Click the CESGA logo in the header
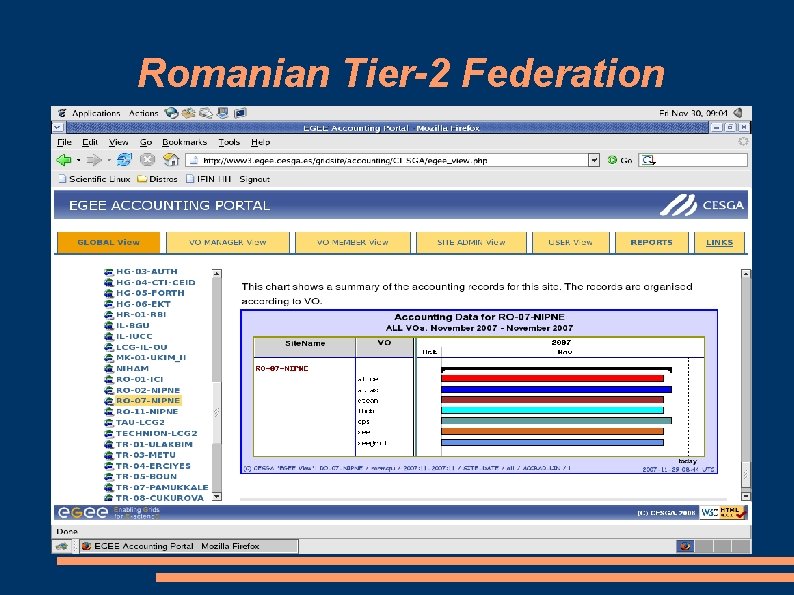The height and width of the screenshot is (595, 794). tap(701, 205)
